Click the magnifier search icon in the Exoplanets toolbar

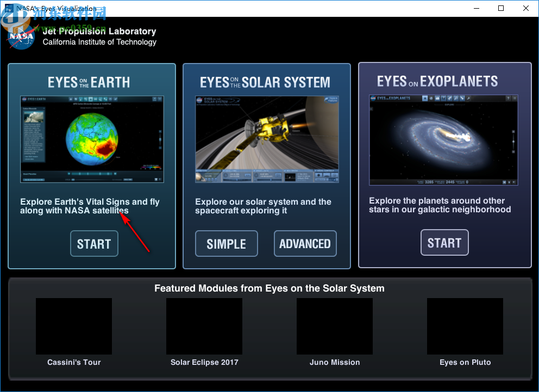coord(456,98)
